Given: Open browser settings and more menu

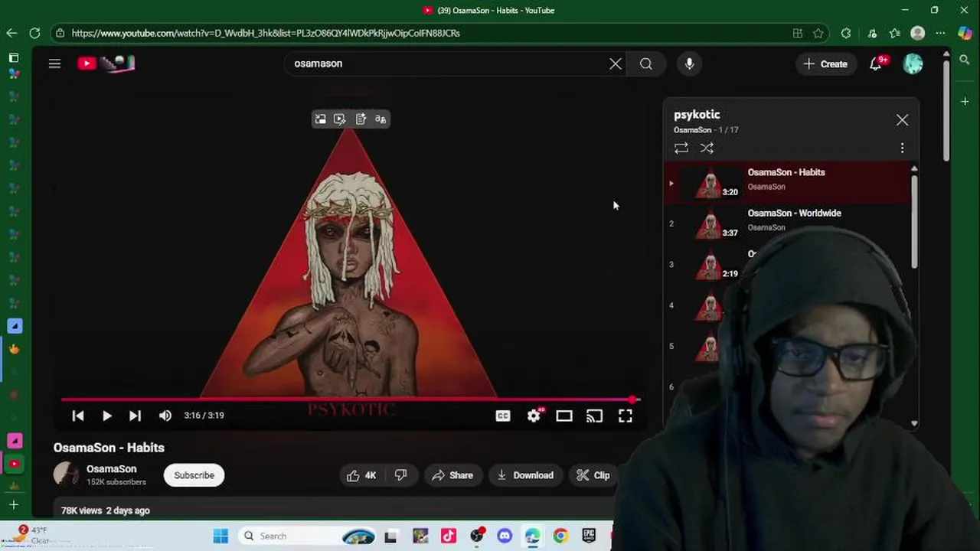Looking at the screenshot, I should tap(941, 33).
